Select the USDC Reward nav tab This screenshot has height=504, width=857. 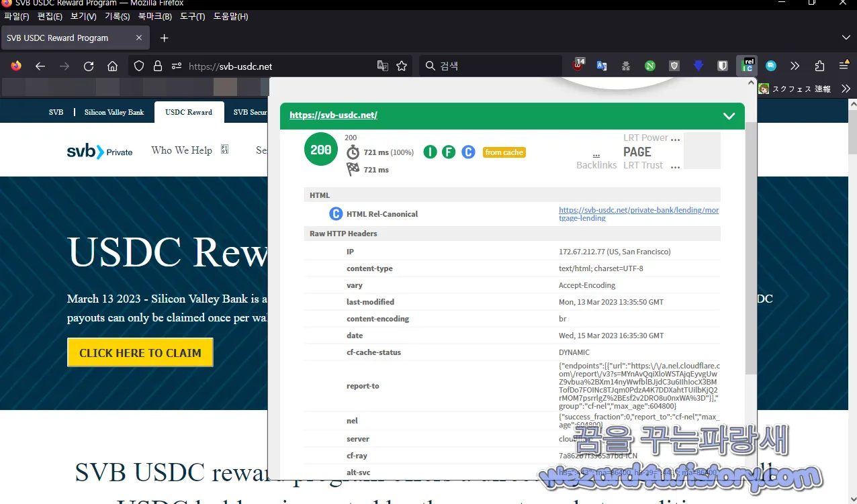189,112
